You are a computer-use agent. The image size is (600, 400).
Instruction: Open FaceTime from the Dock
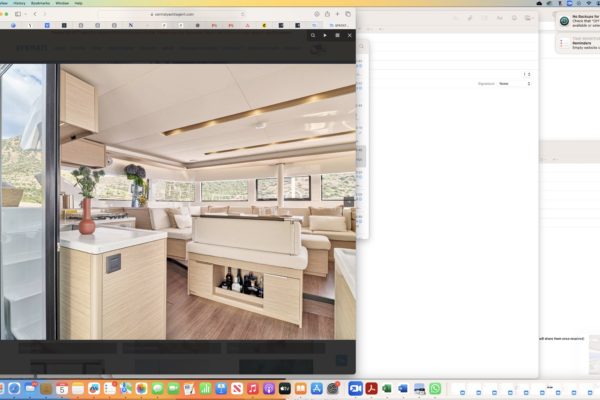pos(173,389)
